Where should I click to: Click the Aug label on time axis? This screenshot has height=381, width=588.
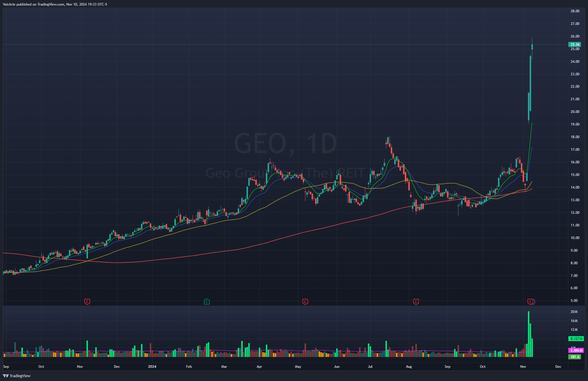coord(409,367)
